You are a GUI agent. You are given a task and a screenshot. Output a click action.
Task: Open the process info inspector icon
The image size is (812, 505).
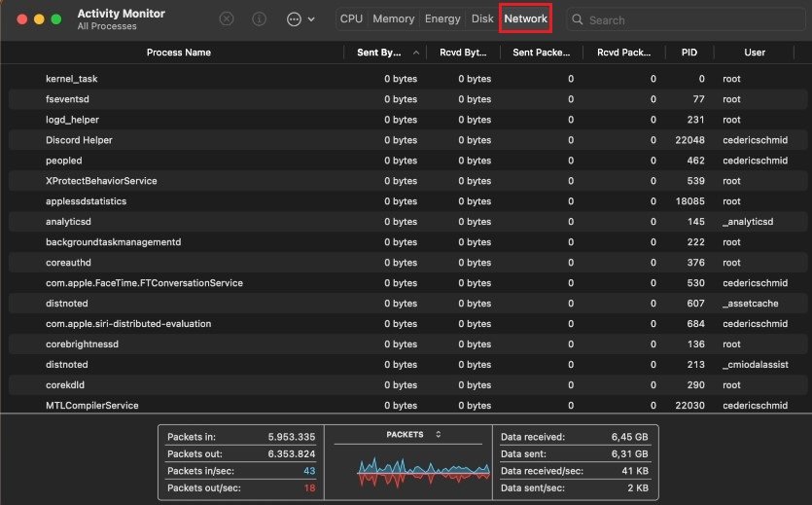259,18
